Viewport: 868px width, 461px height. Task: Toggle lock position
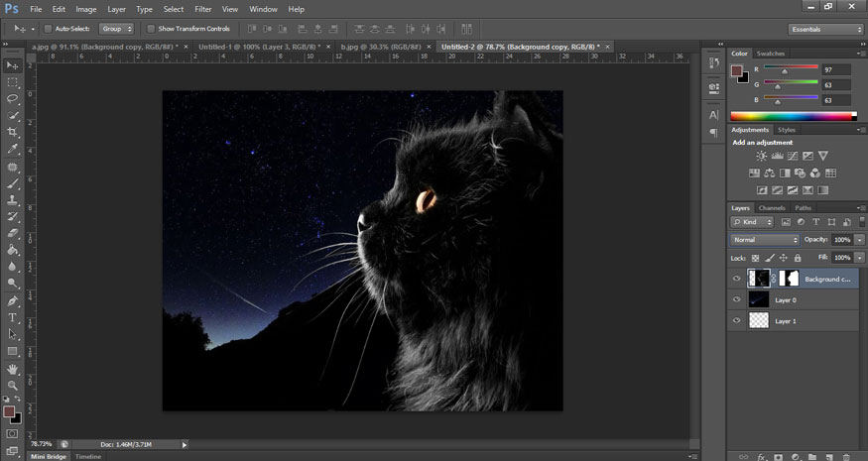click(784, 258)
